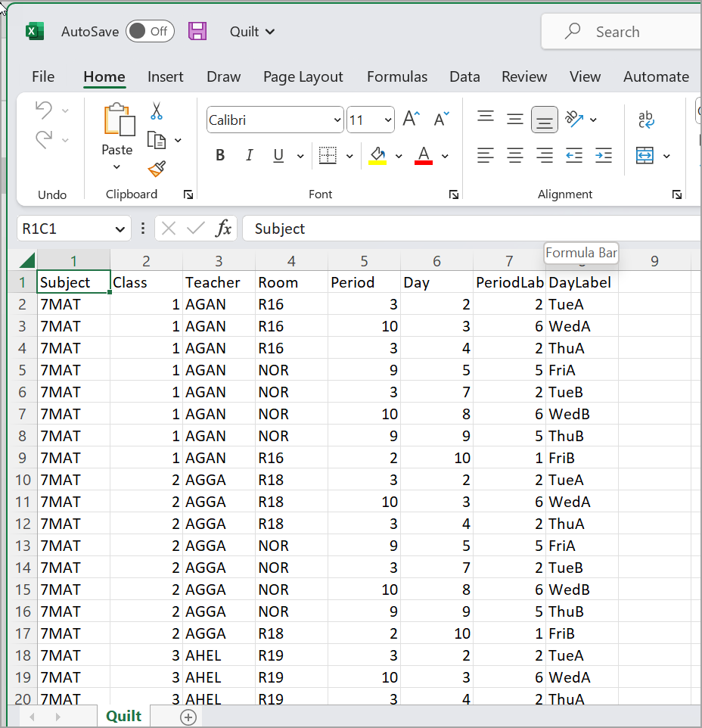The width and height of the screenshot is (702, 728).
Task: Apply the yellow fill color swatch
Action: click(x=377, y=156)
